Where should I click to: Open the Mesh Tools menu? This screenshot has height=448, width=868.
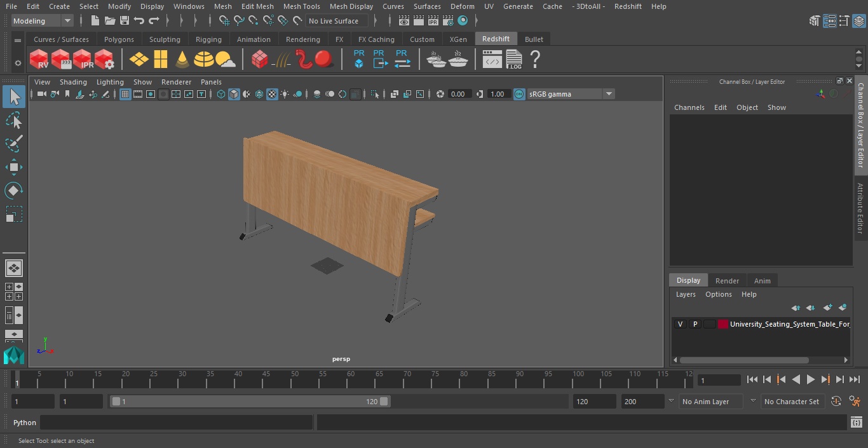(x=301, y=6)
